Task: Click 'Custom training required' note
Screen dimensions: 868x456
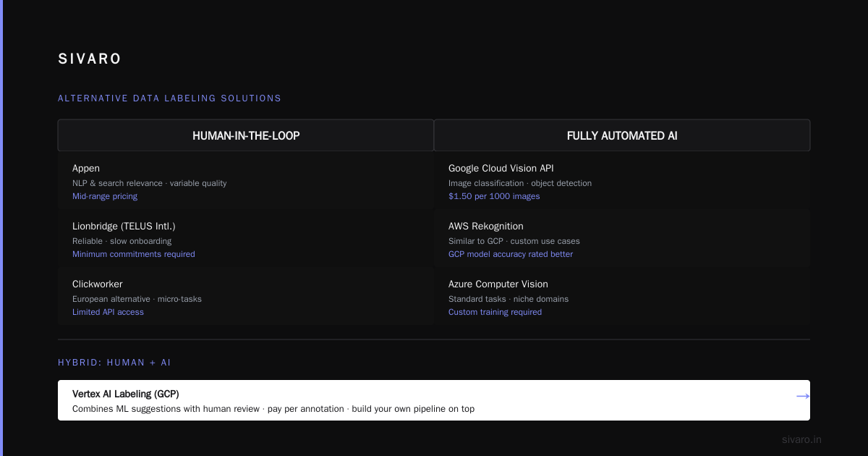Action: [x=495, y=312]
